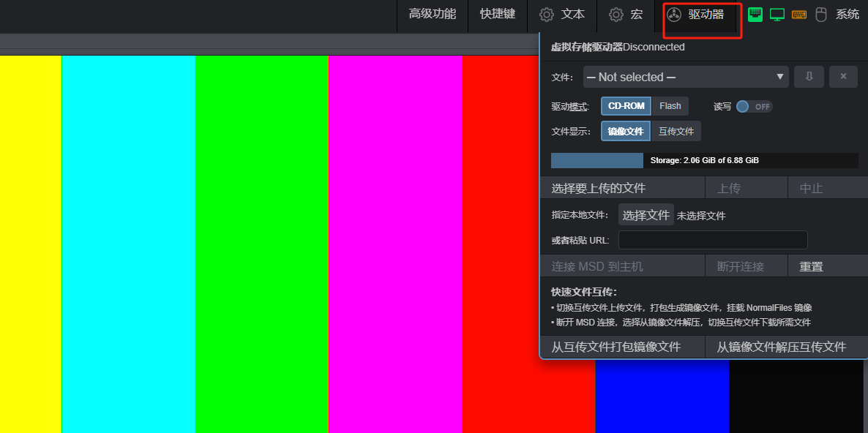The image size is (868, 433).
Task: Click the gear icon next to 宏
Action: tap(616, 15)
